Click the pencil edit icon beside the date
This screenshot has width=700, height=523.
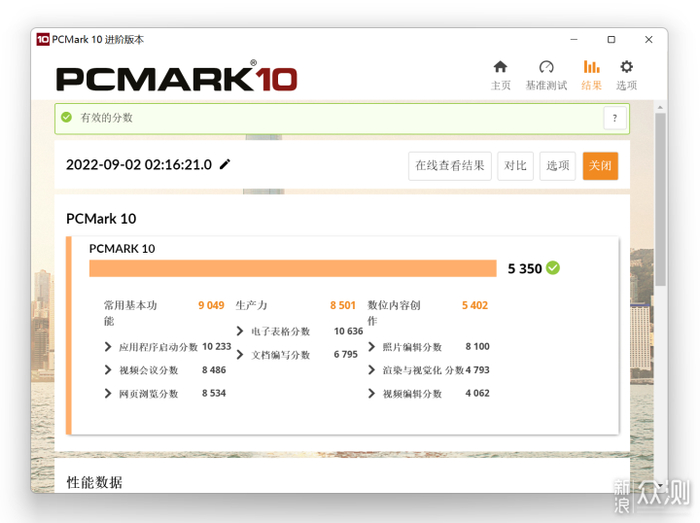point(225,165)
